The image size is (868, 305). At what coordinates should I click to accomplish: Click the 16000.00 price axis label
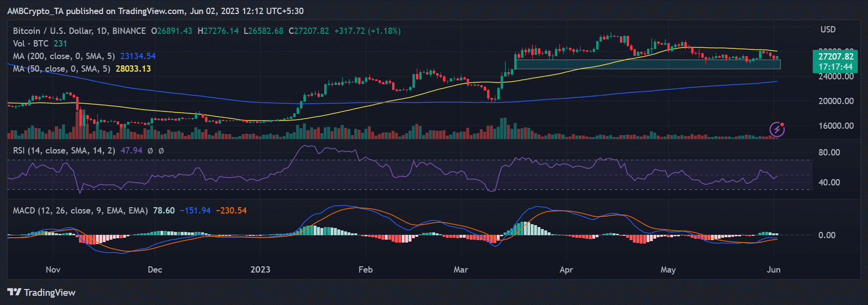tap(836, 126)
